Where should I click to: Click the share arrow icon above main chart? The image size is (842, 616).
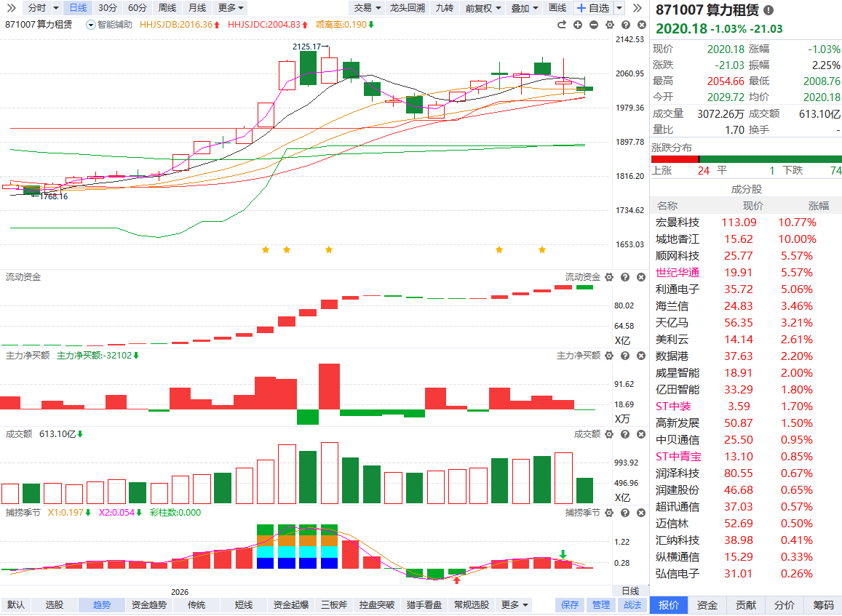(562, 25)
